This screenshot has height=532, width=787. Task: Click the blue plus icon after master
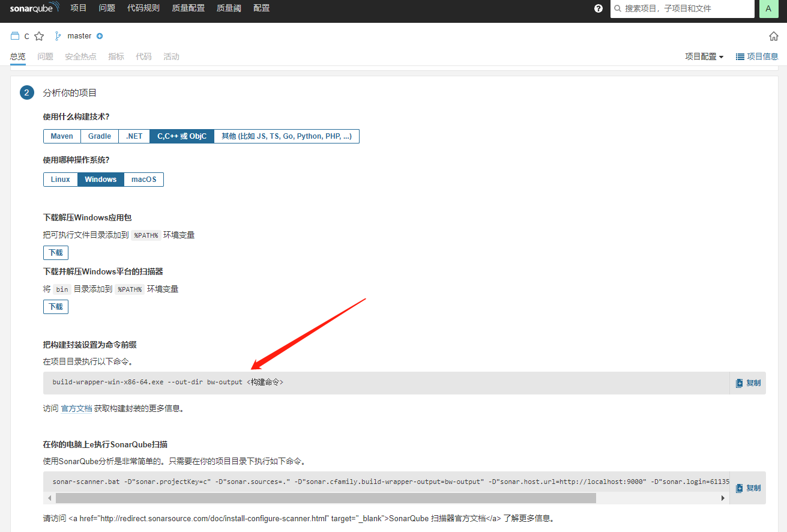click(100, 36)
